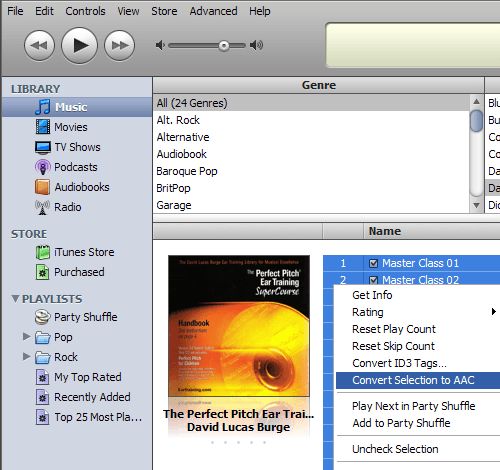Open the View menu
500x470 pixels.
(x=128, y=11)
